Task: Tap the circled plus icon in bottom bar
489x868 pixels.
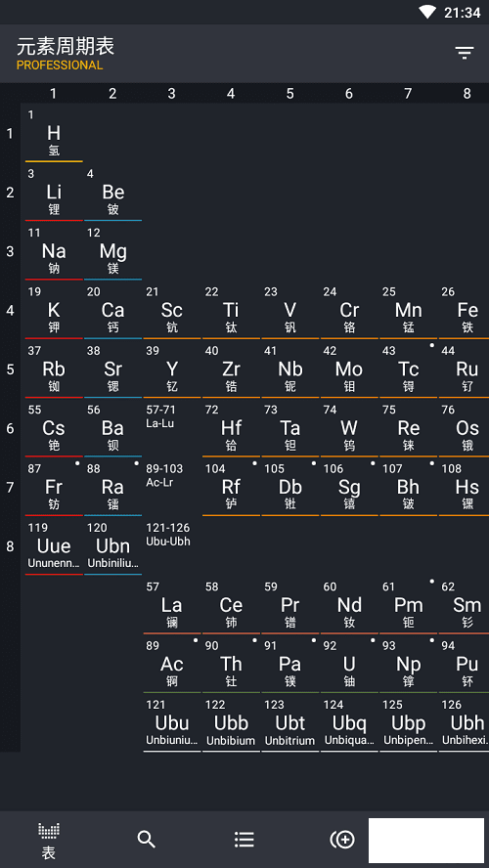Action: pos(342,840)
